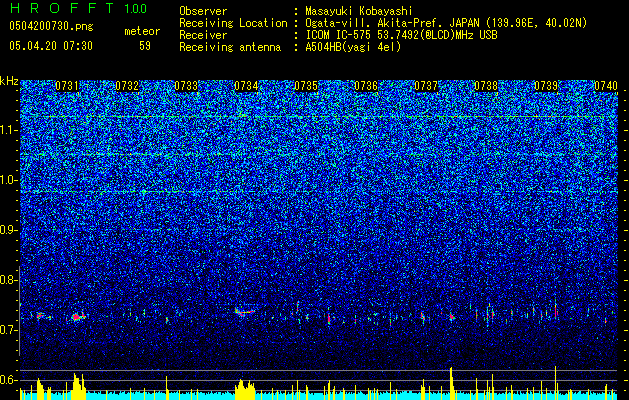Click the bright red meteor echo near 0731
The height and width of the screenshot is (400, 629).
pos(76,317)
